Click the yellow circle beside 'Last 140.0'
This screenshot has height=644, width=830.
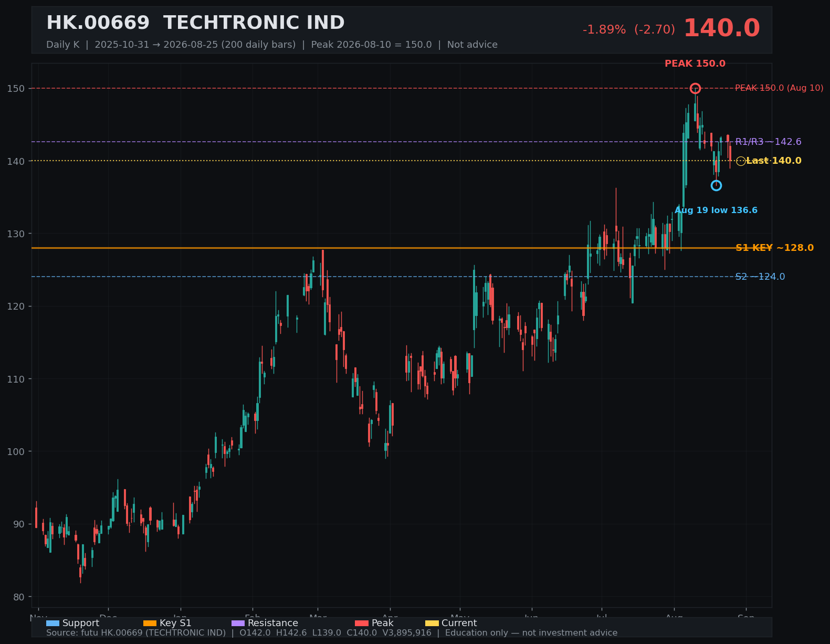point(741,161)
